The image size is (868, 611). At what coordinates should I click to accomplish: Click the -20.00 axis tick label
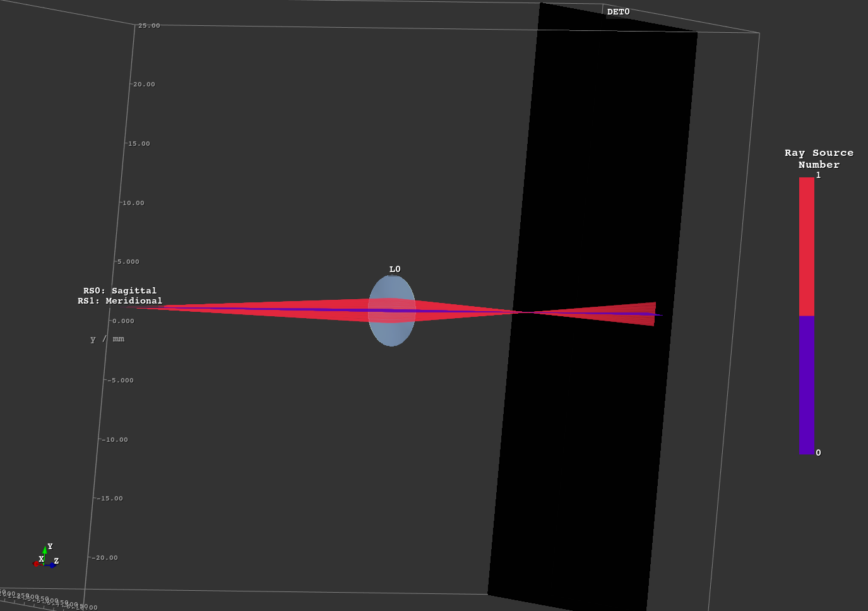105,558
